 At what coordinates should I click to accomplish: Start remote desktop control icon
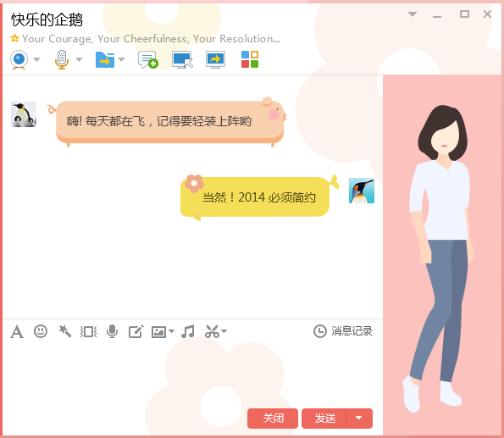(x=183, y=60)
